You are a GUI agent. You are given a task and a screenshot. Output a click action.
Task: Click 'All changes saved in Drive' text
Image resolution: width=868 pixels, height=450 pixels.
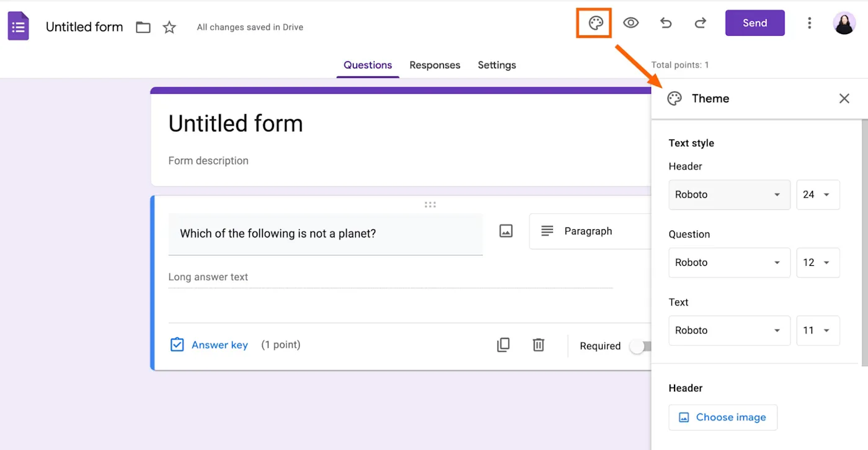click(x=250, y=27)
